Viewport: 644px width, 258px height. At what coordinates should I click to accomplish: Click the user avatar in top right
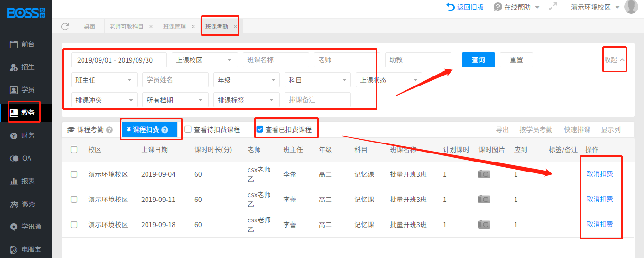click(x=631, y=7)
